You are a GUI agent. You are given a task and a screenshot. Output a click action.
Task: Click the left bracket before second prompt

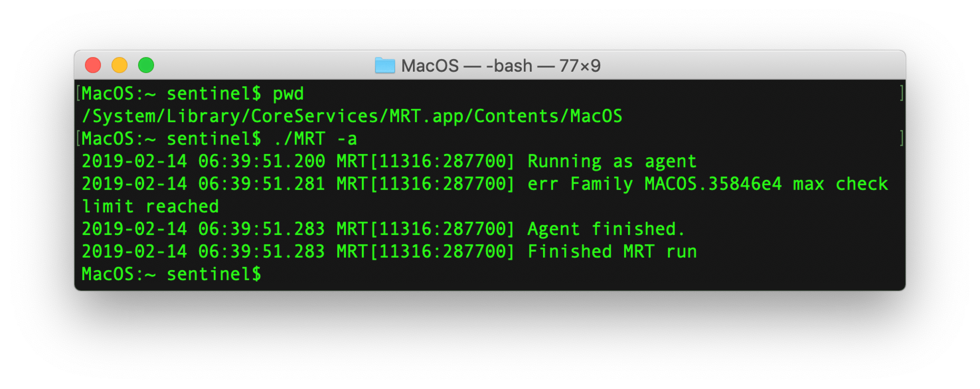pyautogui.click(x=78, y=138)
